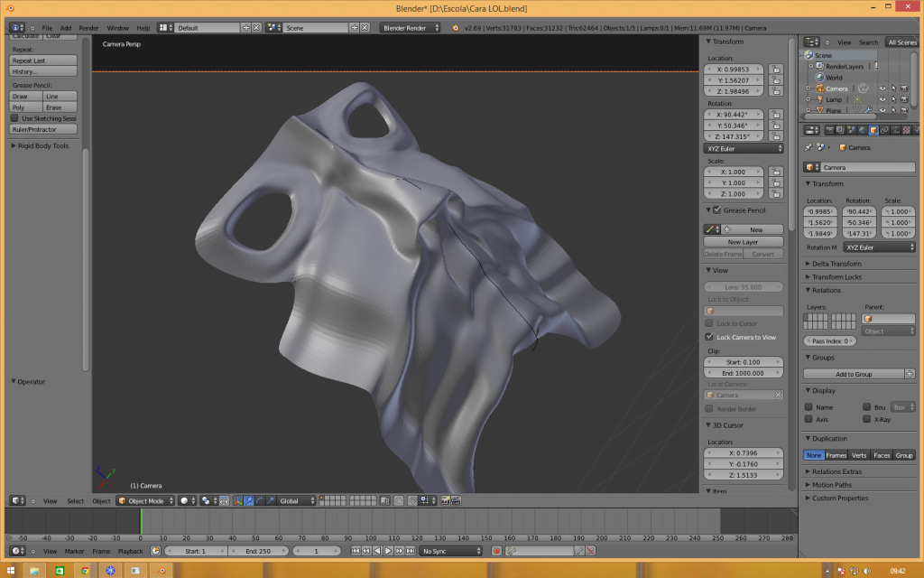924x578 pixels.
Task: Toggle the 3D manipulator widget icon
Action: (238, 500)
